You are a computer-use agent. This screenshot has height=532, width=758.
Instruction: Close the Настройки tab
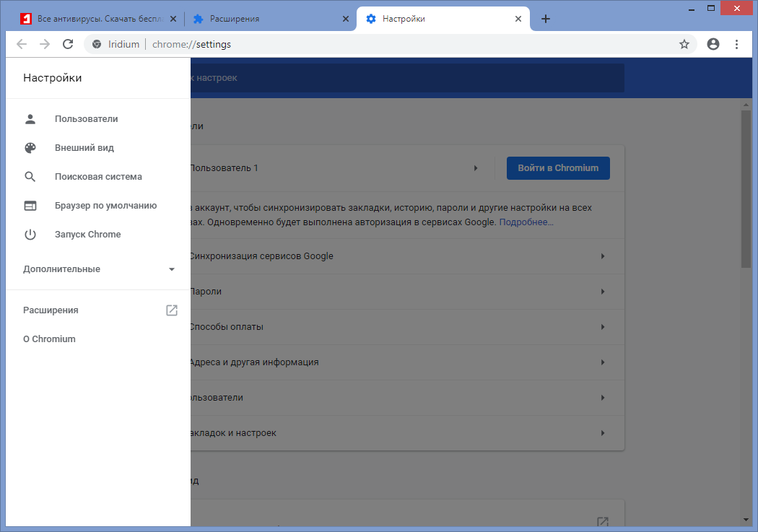coord(518,19)
